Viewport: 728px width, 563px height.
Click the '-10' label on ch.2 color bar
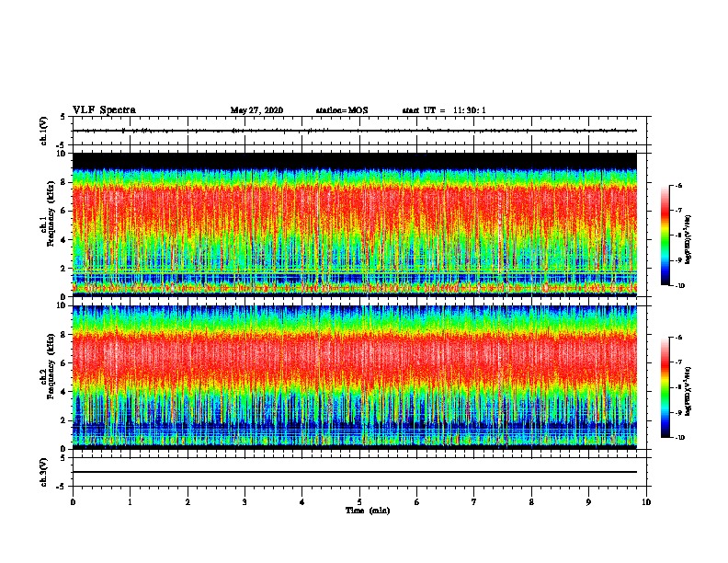pyautogui.click(x=678, y=437)
